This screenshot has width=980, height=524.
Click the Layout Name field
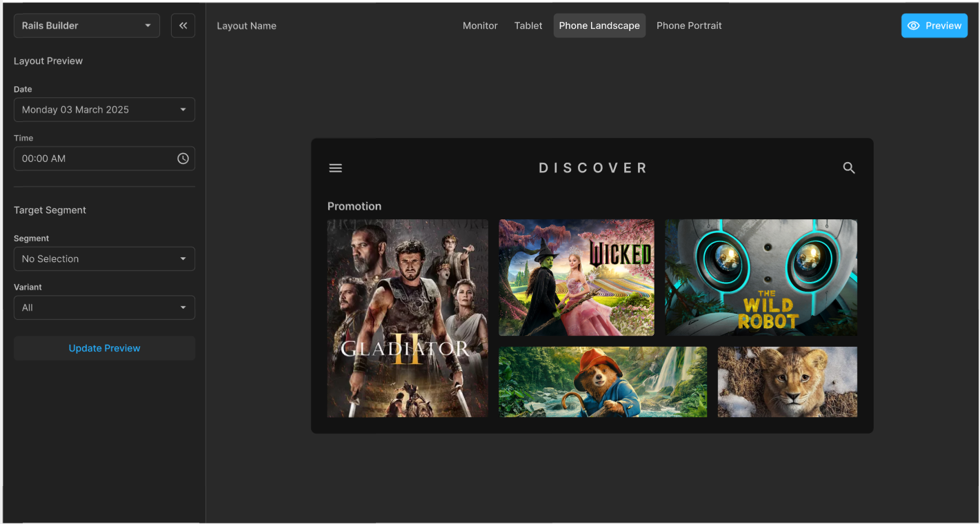pyautogui.click(x=246, y=26)
